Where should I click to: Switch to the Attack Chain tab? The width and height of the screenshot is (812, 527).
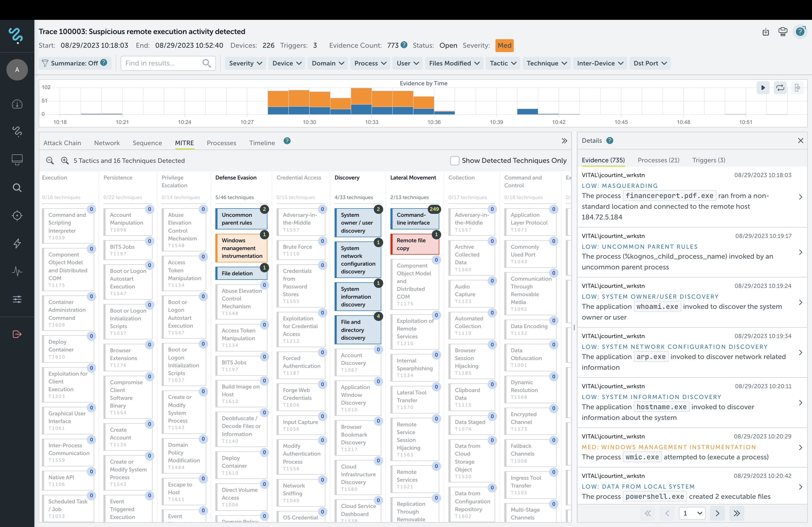tap(62, 143)
